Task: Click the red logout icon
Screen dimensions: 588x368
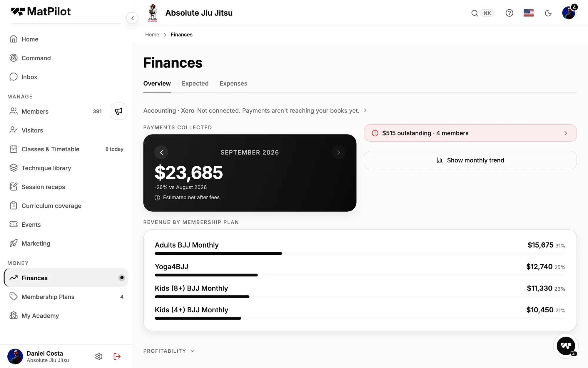Action: [117, 357]
